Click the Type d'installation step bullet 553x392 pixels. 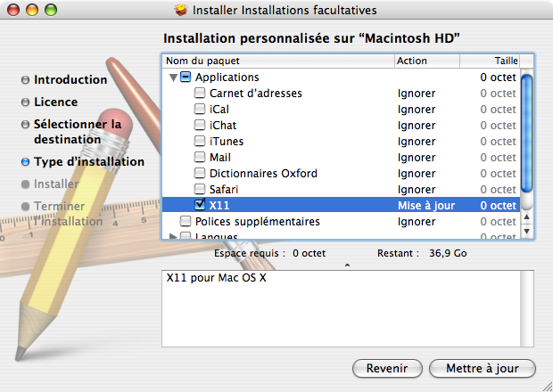(25, 162)
